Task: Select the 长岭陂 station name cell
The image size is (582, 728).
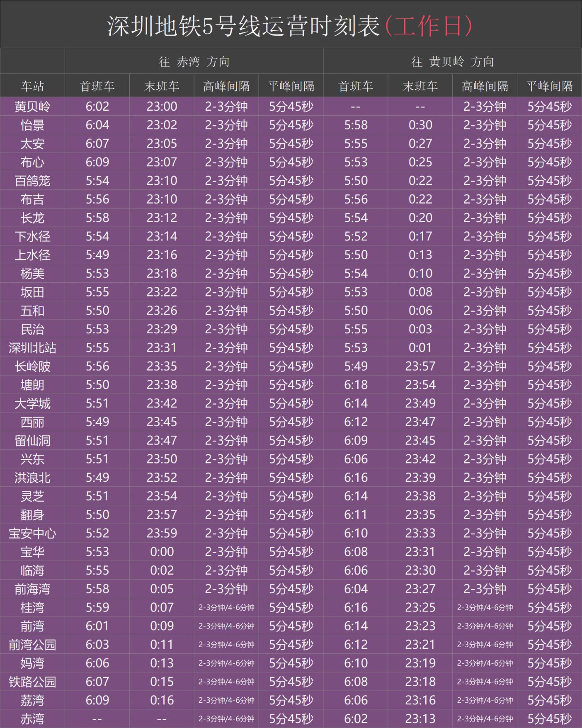Action: coord(32,366)
